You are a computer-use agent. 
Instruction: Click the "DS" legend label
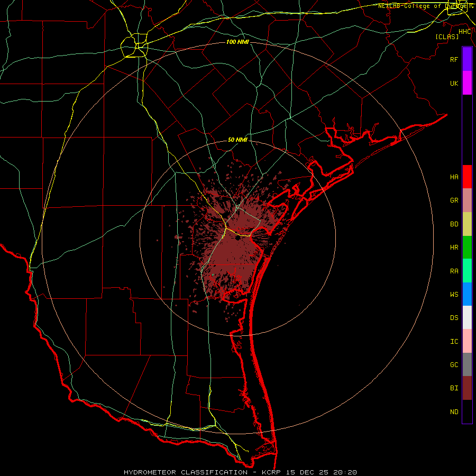454,318
